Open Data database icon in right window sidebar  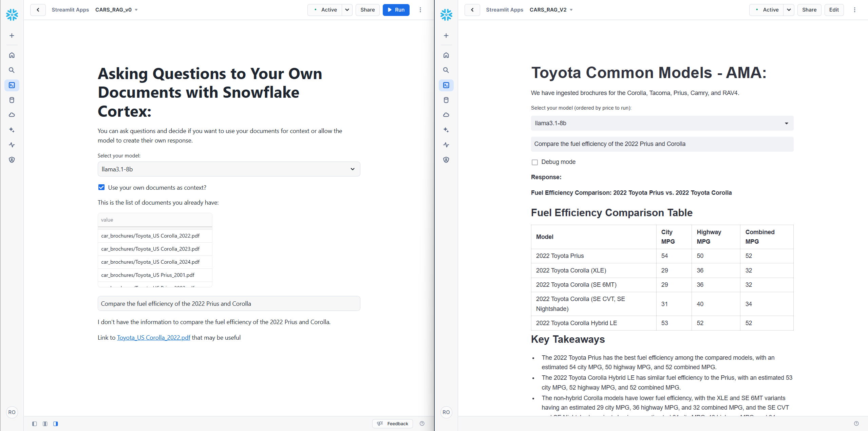446,100
